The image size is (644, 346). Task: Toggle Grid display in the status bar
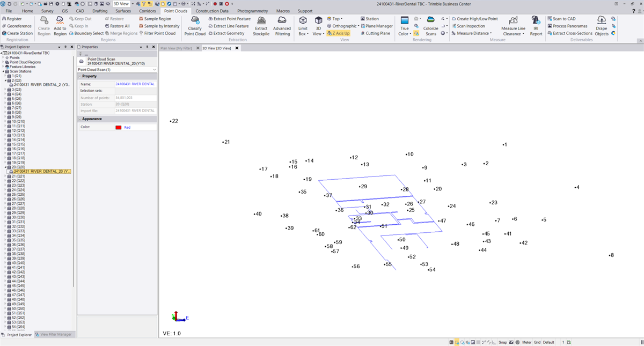(537, 342)
